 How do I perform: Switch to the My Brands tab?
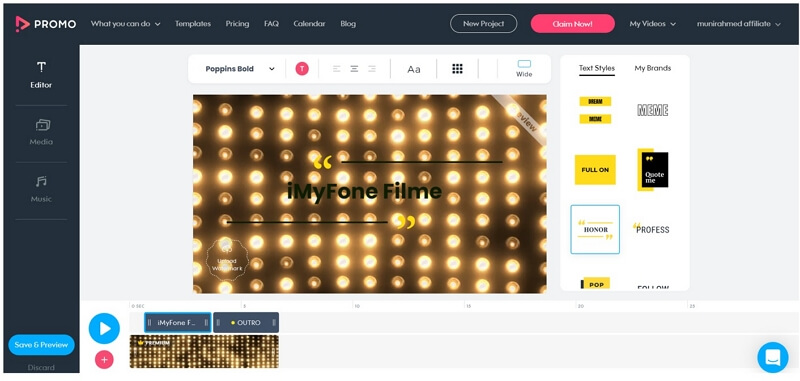tap(653, 68)
